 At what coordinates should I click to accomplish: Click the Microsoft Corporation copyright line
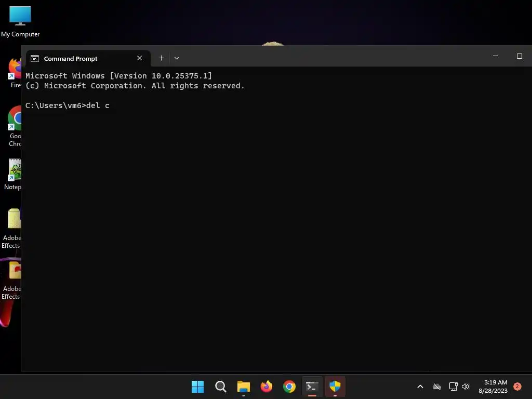pos(135,86)
